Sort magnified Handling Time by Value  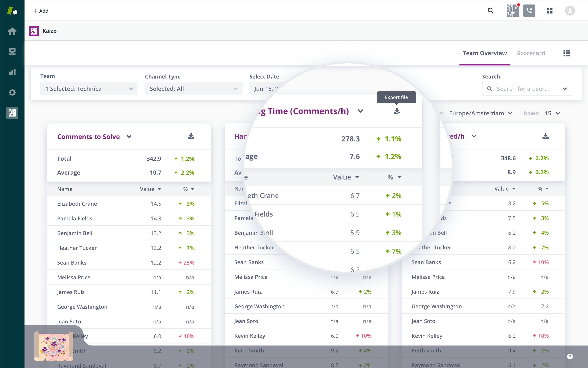click(346, 177)
